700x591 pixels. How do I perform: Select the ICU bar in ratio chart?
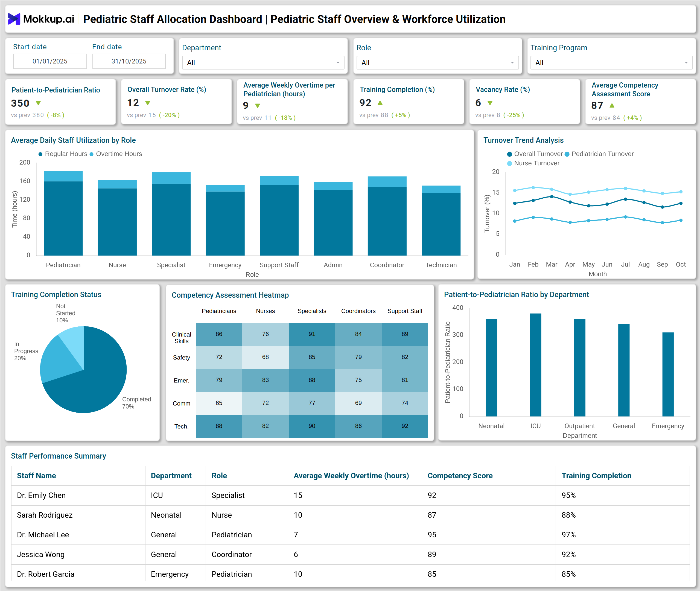[x=535, y=365]
